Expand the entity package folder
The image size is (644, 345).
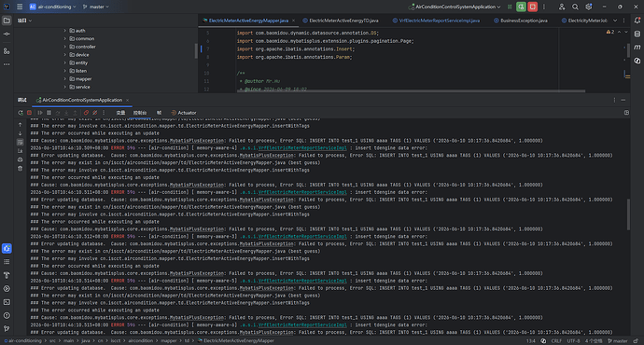[65, 62]
